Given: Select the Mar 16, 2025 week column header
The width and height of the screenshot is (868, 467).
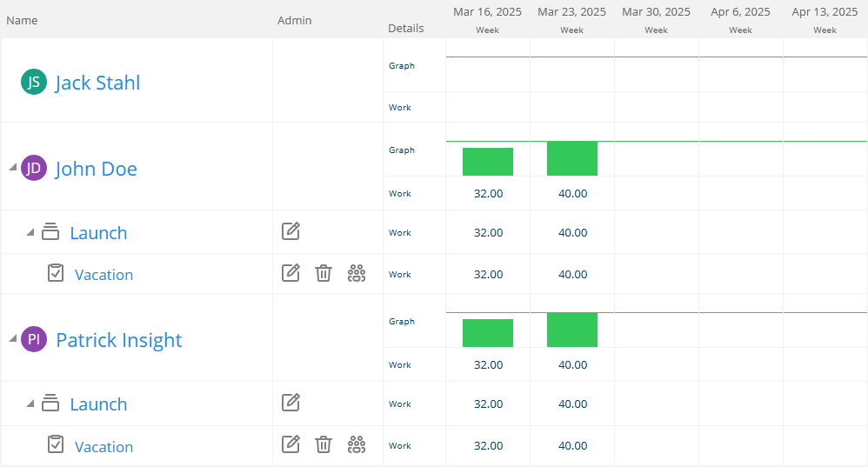Looking at the screenshot, I should tap(487, 19).
